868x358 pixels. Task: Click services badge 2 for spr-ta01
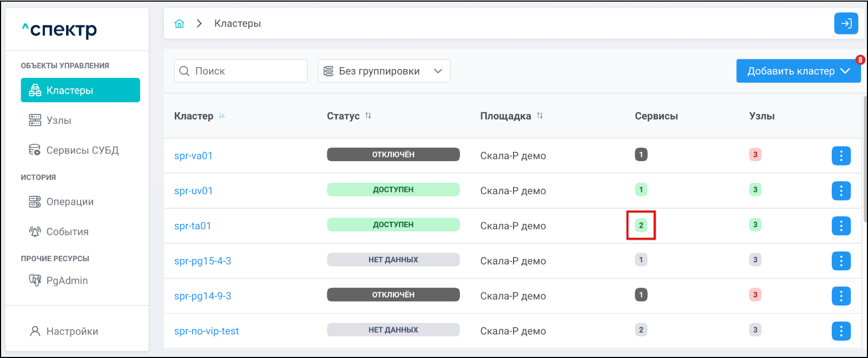[641, 225]
